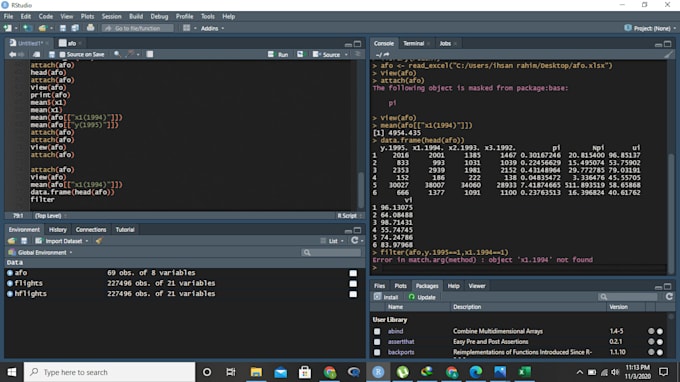Click the save workspace icon in Environment pane

click(x=24, y=241)
